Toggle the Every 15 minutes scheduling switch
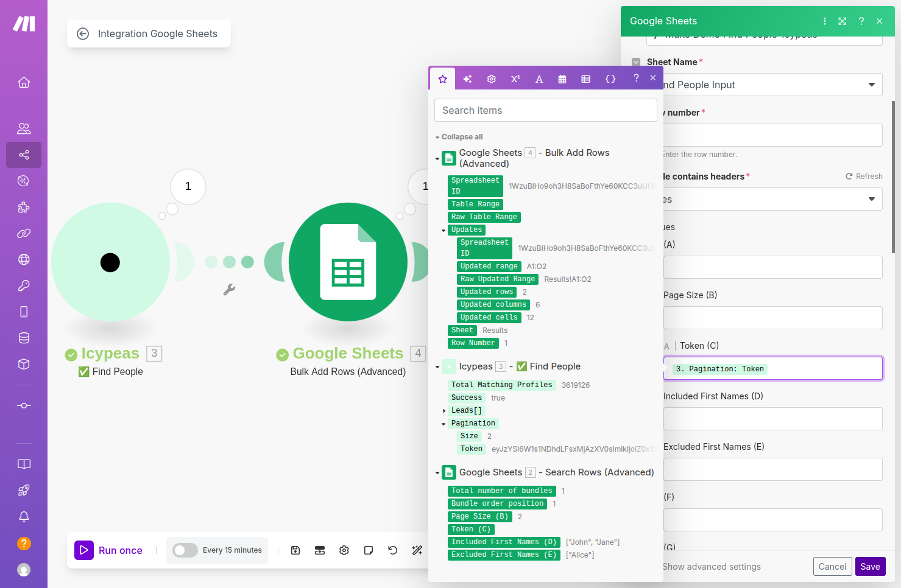This screenshot has width=901, height=588. pos(185,550)
